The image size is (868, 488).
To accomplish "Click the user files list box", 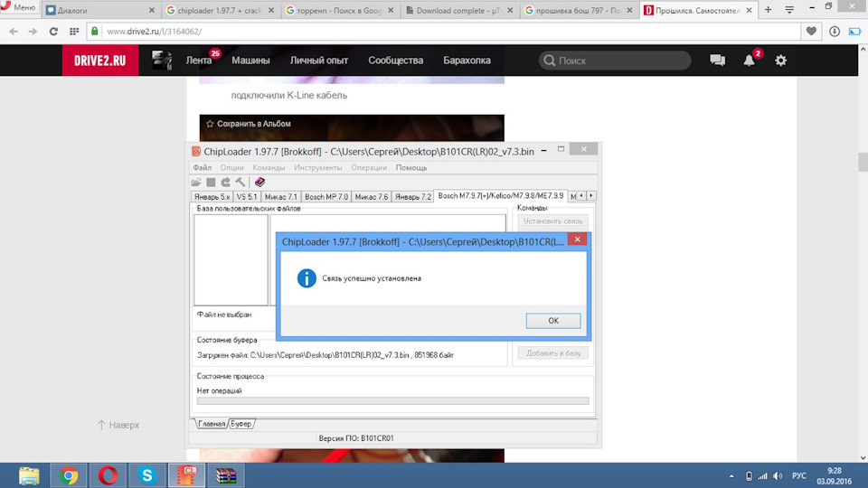I will 231,260.
